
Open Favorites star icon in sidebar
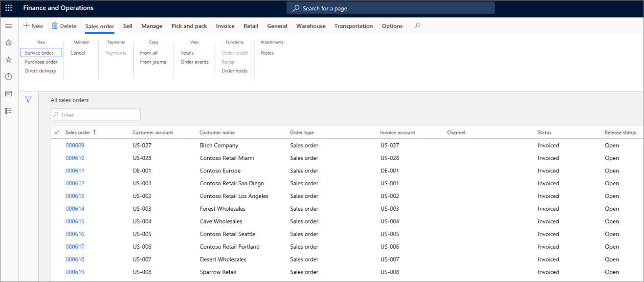point(8,60)
